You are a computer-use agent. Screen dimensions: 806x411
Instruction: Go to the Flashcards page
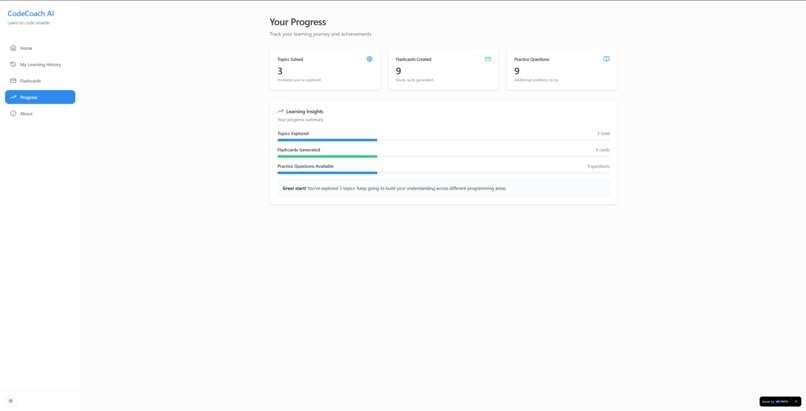(x=40, y=81)
